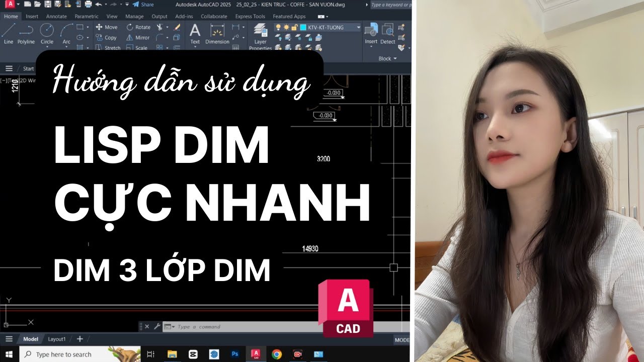Open the KTV-KT-TUONG layer dropdown
Viewport: 644px width, 362px height.
pyautogui.click(x=359, y=28)
